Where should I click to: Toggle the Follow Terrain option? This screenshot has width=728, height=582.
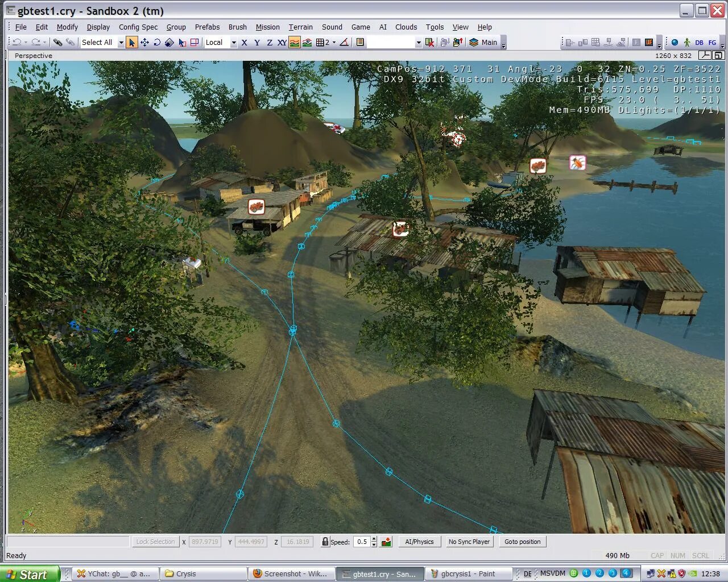295,43
